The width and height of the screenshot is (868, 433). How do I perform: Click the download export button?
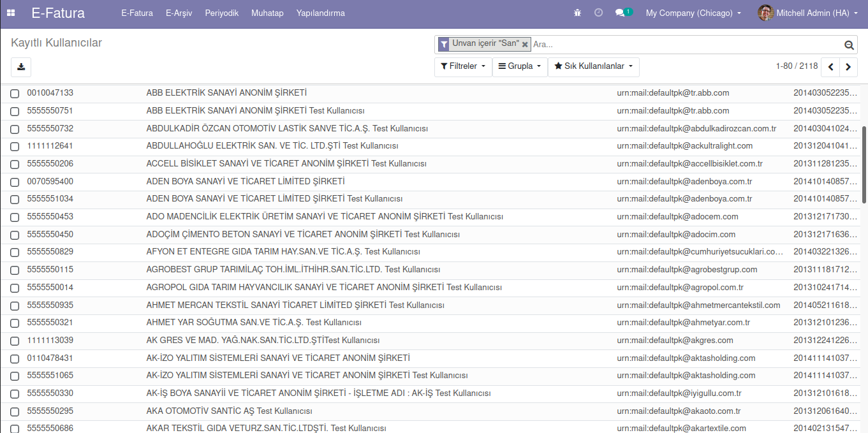21,67
